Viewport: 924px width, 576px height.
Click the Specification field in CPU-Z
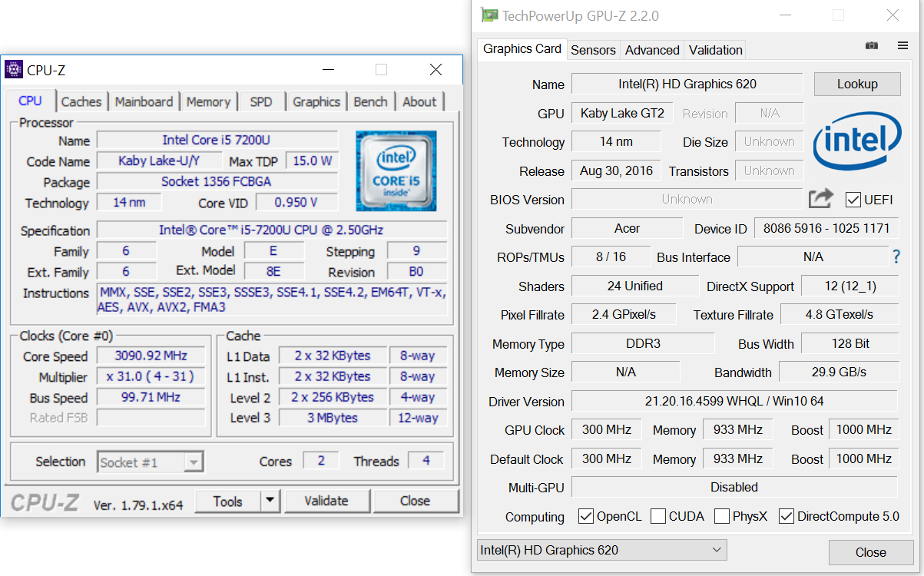click(271, 230)
